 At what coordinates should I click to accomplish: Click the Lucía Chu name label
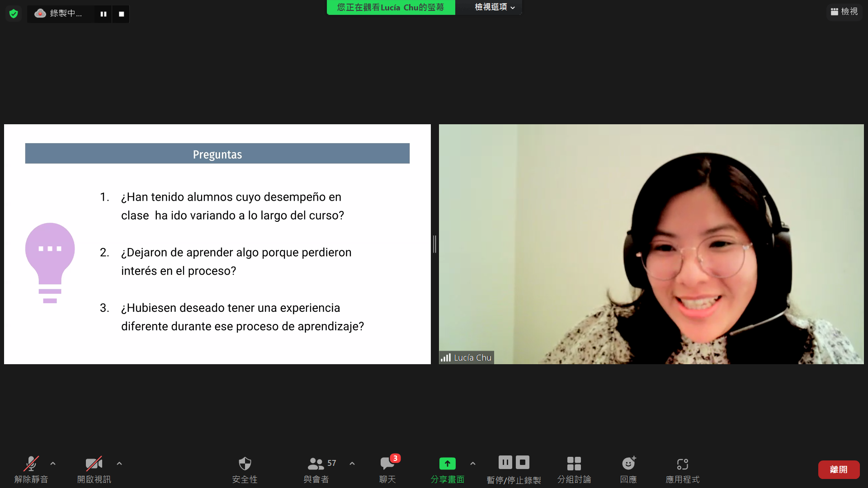click(467, 357)
